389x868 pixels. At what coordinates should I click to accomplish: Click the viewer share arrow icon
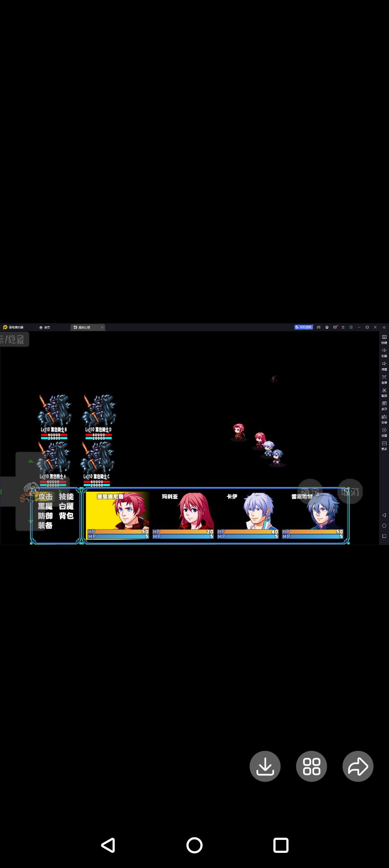pyautogui.click(x=358, y=766)
